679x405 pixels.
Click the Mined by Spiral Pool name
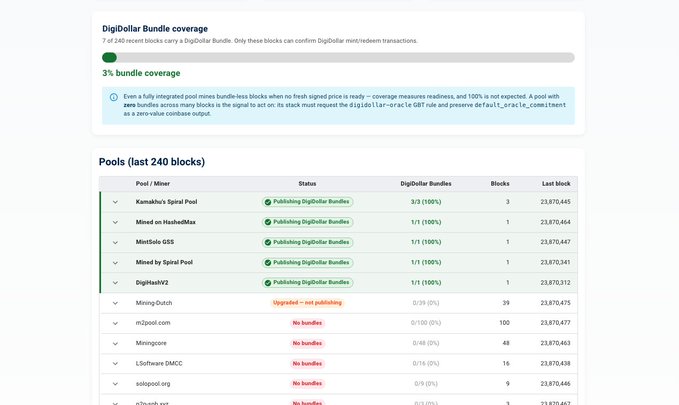click(164, 262)
